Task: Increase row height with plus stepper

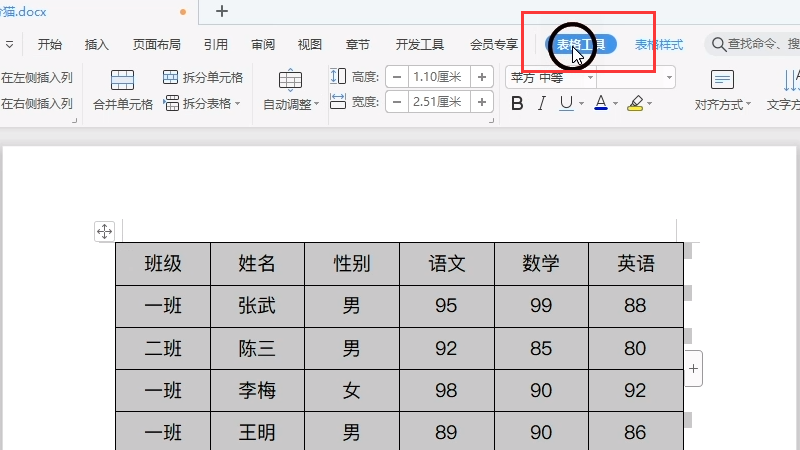Action: (x=482, y=77)
